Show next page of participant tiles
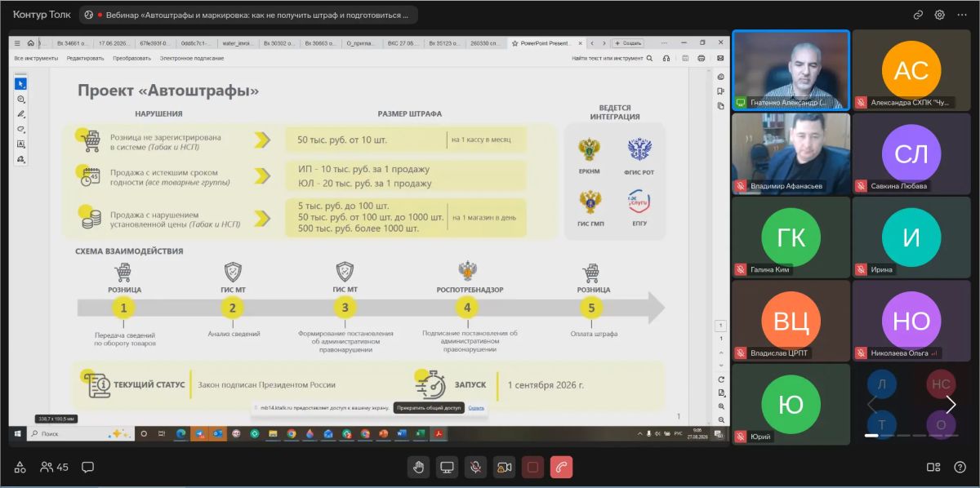 (x=951, y=405)
